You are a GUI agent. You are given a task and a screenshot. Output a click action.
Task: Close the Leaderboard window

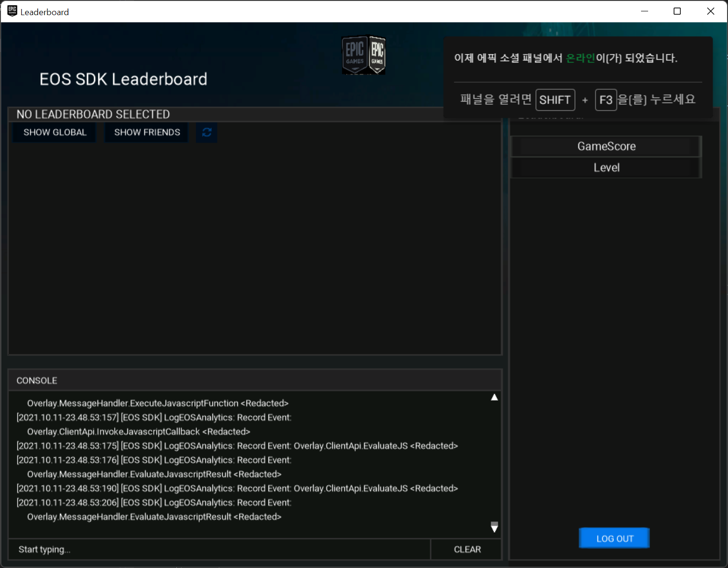click(x=711, y=11)
